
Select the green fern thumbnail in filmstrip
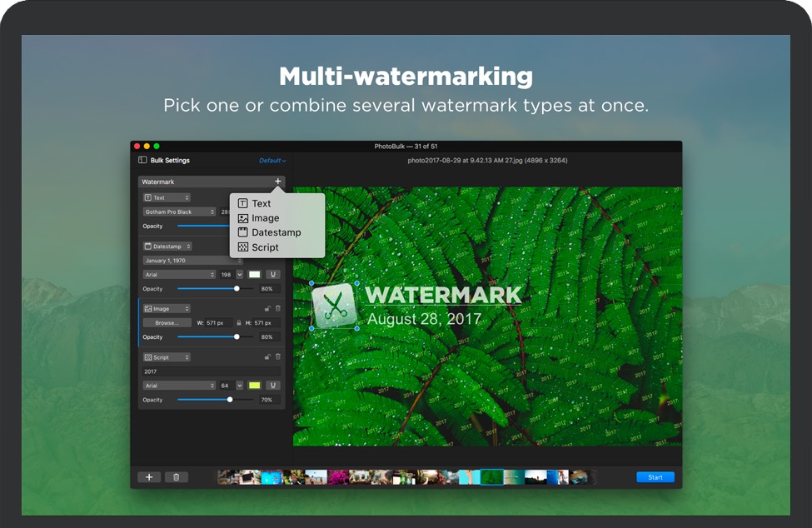pos(491,477)
